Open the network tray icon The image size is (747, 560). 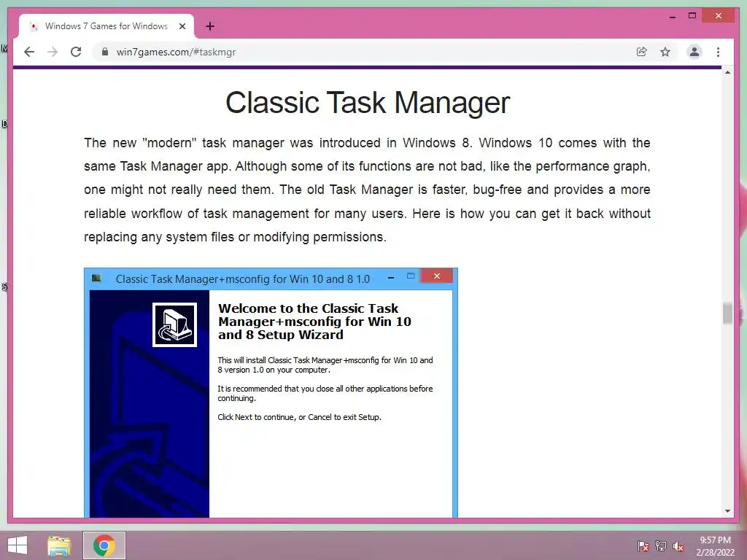[x=661, y=545]
